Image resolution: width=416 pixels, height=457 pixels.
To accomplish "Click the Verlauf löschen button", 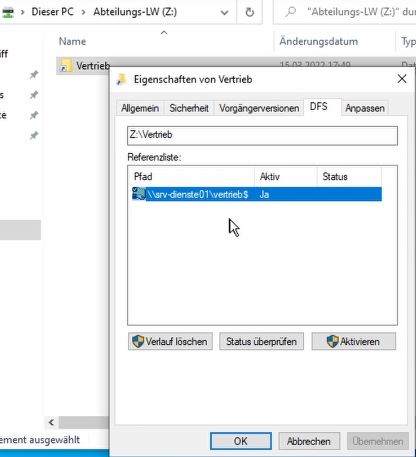I will pos(170,341).
